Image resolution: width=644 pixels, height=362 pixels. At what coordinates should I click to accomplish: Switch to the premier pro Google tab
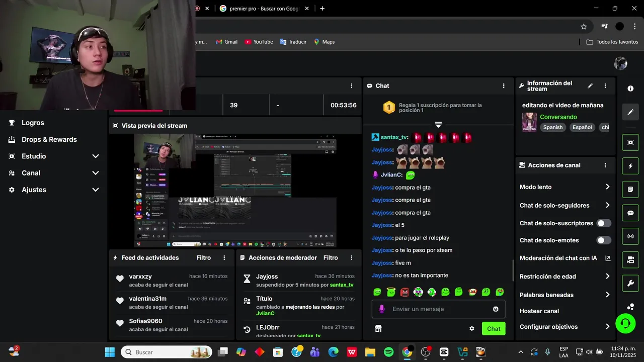(264, 9)
